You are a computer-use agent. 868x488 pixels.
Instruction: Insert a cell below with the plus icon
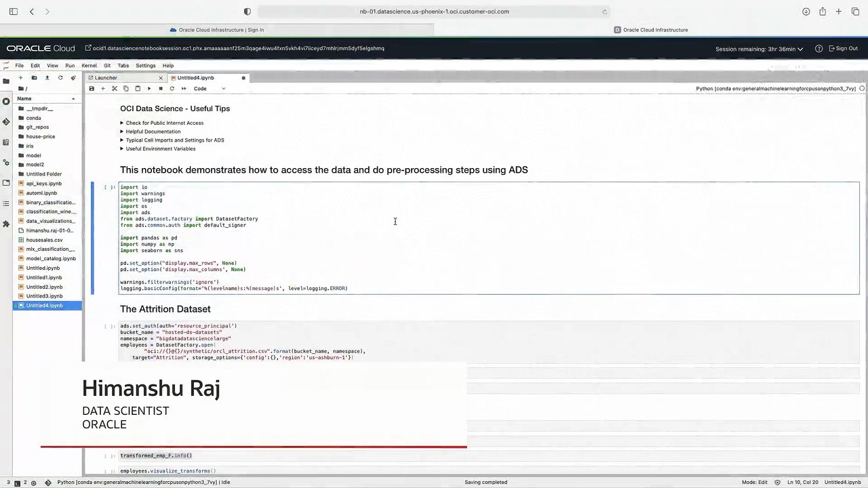(x=103, y=89)
